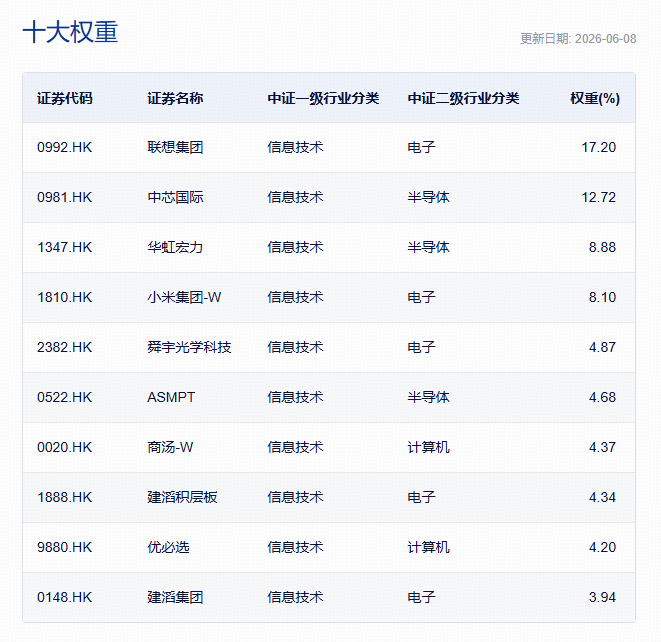Viewport: 661px width, 642px height.
Task: Select stock name 舜宇光学科技
Action: click(189, 347)
